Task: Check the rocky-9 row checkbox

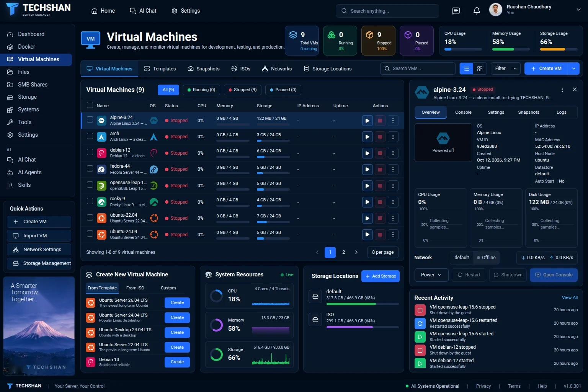Action: 90,201
